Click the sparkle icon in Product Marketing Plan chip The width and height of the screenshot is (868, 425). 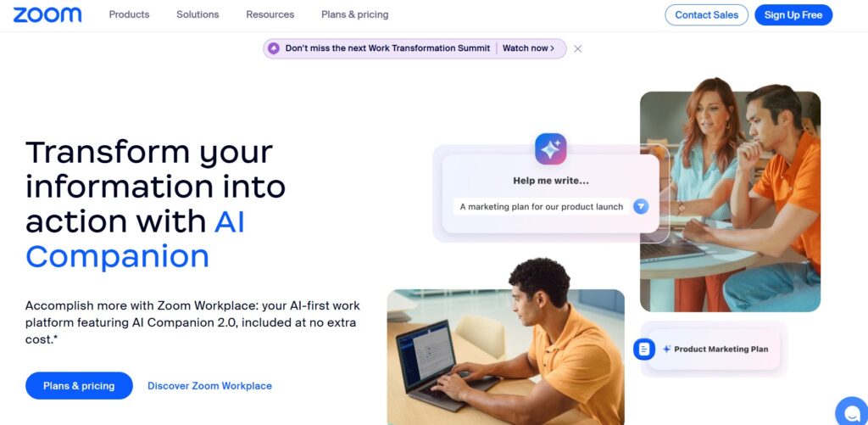tap(666, 350)
